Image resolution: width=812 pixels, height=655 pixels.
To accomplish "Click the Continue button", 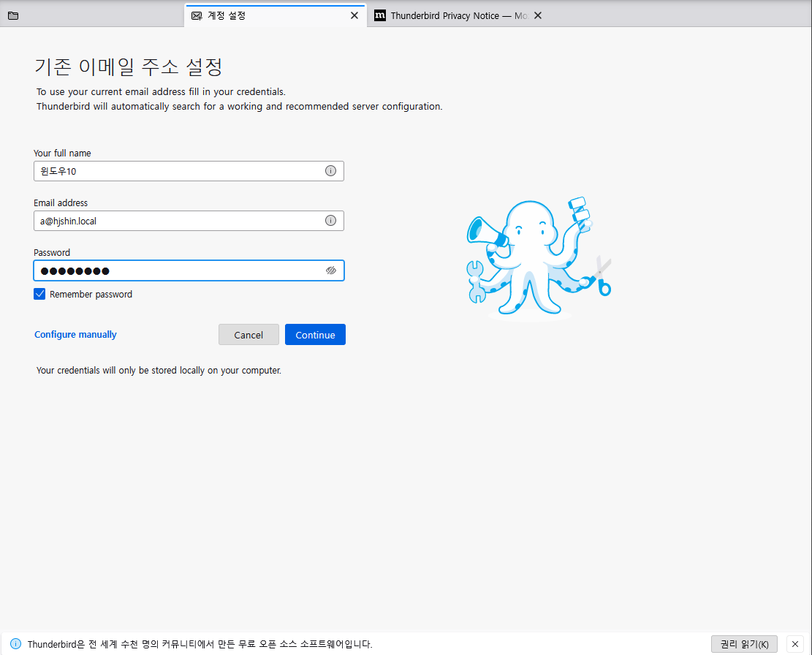I will point(315,335).
